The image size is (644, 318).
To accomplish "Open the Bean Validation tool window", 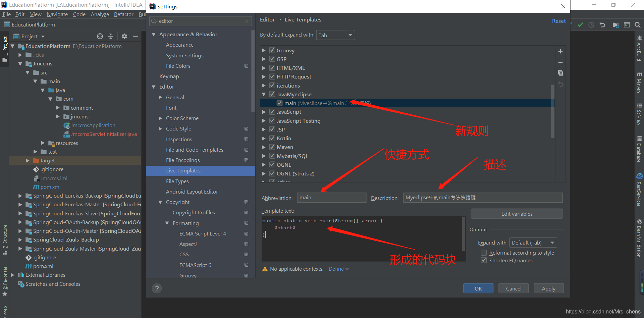I will [639, 238].
